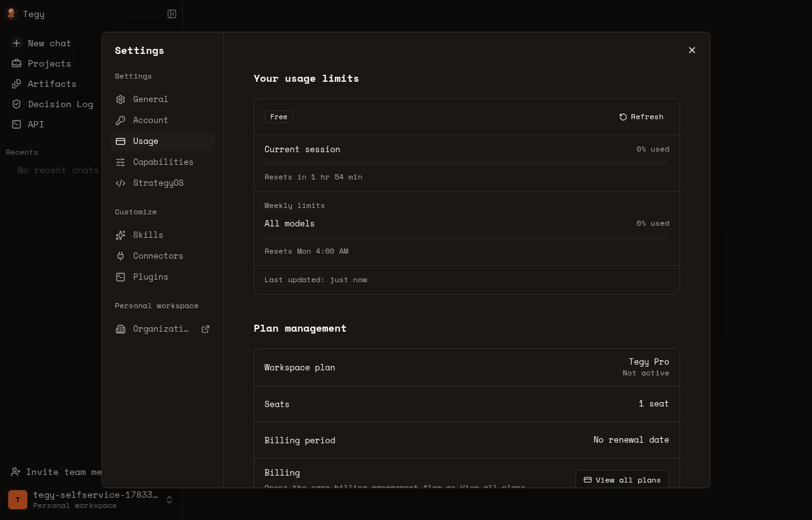Viewport: 812px width, 520px height.
Task: Click the New chat plus icon
Action: (16, 43)
